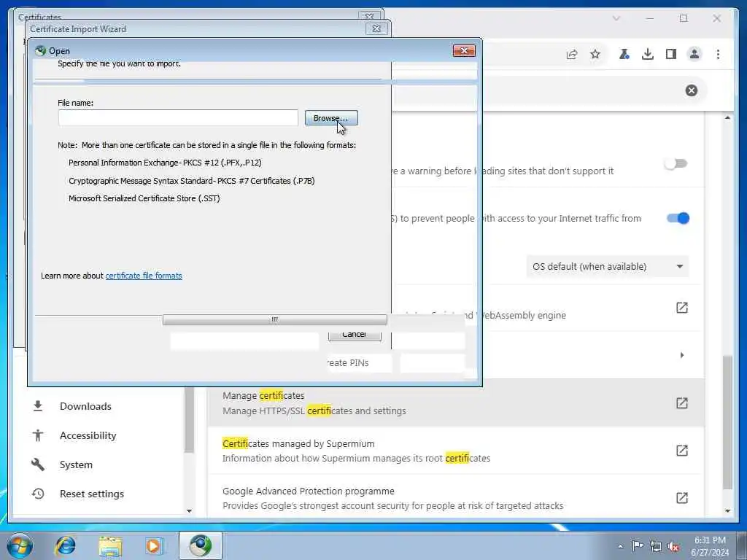Open the three-dot browser menu
The width and height of the screenshot is (747, 560).
pos(718,54)
